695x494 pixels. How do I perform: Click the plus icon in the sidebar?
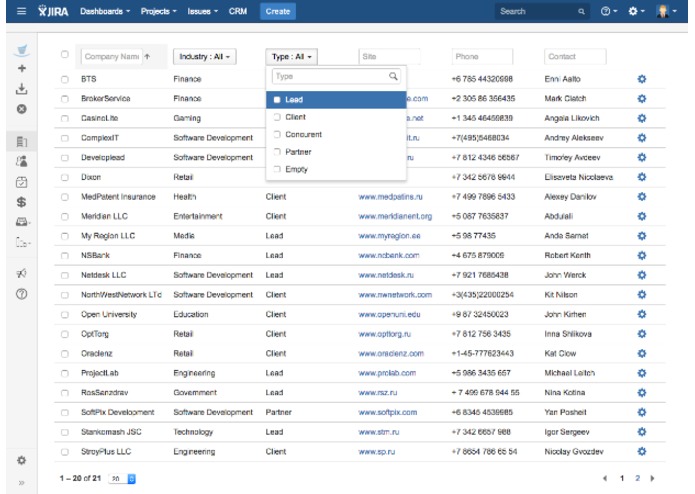click(x=21, y=68)
